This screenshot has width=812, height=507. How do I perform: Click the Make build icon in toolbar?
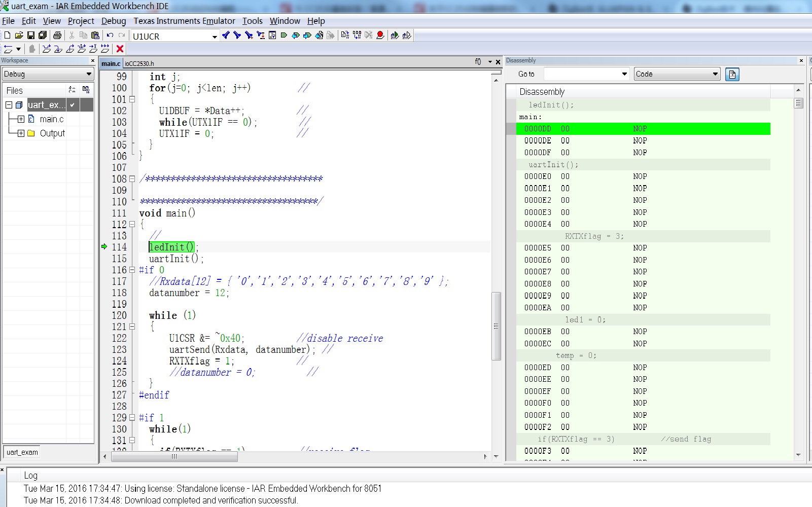pyautogui.click(x=357, y=35)
